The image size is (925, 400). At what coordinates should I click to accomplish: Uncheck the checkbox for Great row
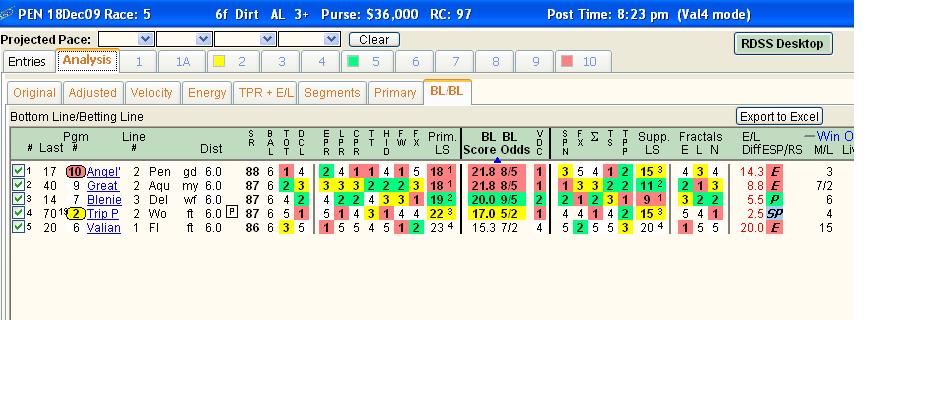point(18,185)
